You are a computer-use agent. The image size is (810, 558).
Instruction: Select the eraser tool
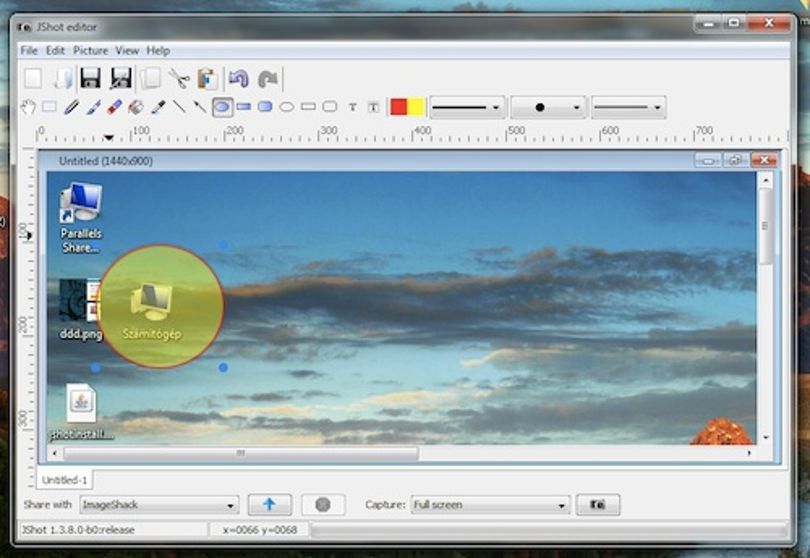(x=114, y=107)
